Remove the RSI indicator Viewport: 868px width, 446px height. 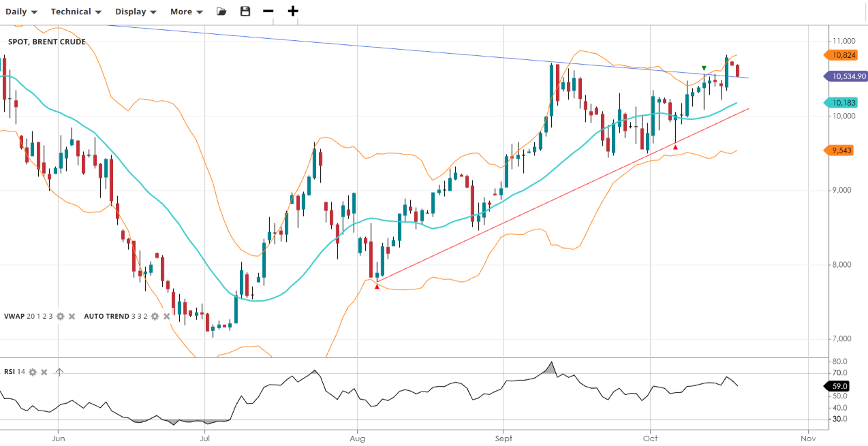44,372
